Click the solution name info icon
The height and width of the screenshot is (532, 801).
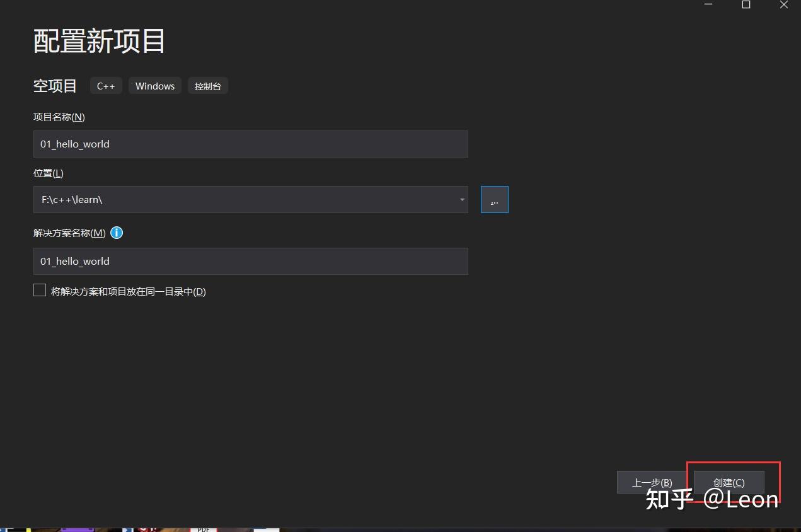[x=117, y=233]
